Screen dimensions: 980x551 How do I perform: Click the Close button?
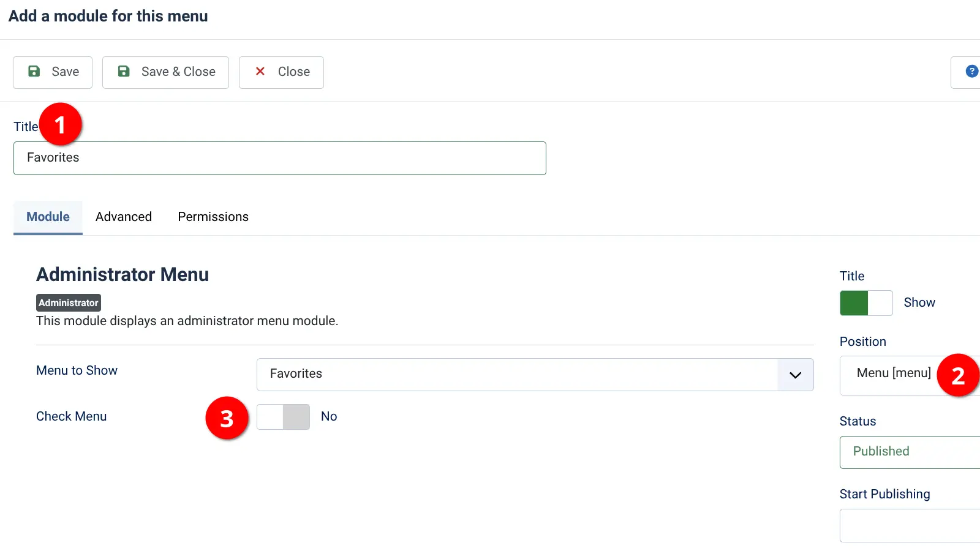click(x=281, y=72)
